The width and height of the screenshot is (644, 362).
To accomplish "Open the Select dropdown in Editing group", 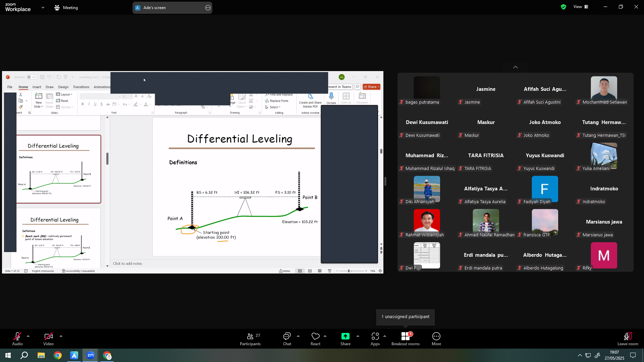I will [273, 107].
